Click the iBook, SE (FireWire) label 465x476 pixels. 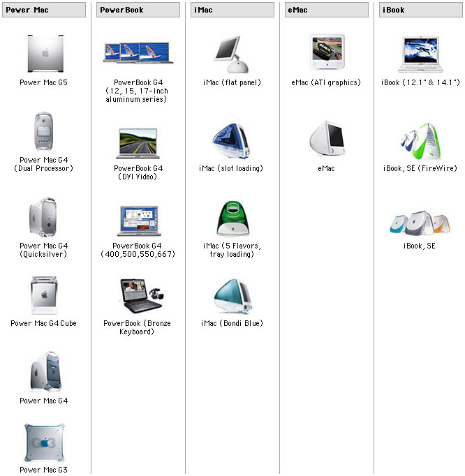pyautogui.click(x=420, y=168)
